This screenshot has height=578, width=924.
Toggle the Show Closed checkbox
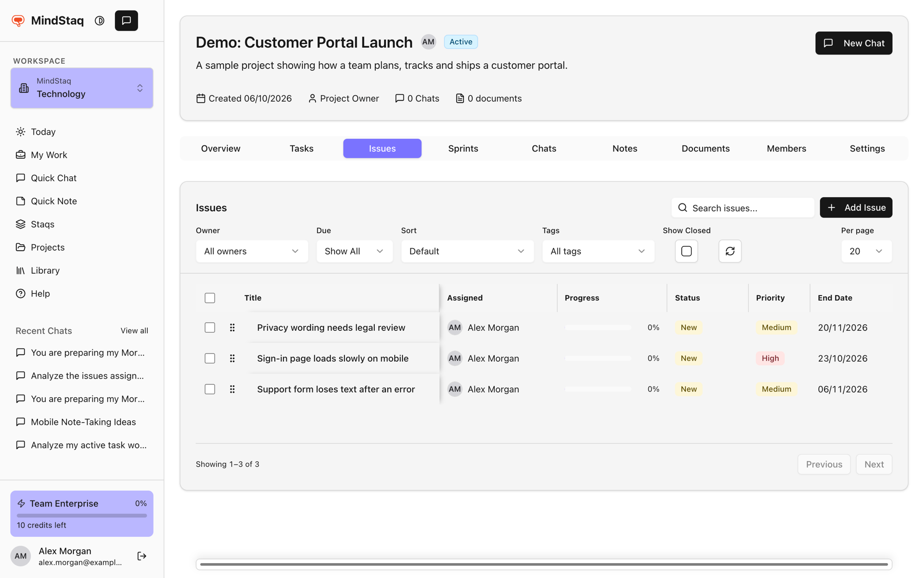point(686,251)
